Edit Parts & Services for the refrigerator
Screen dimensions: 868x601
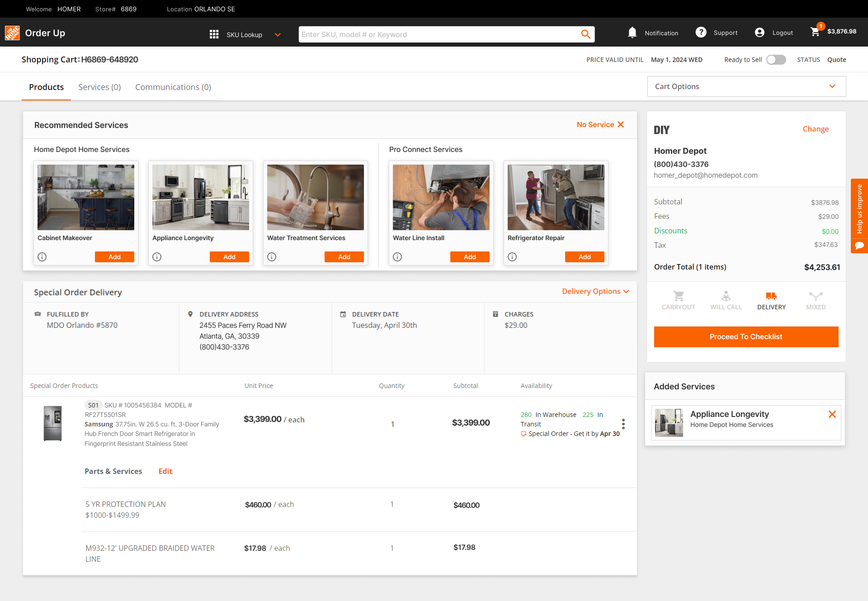pyautogui.click(x=165, y=471)
